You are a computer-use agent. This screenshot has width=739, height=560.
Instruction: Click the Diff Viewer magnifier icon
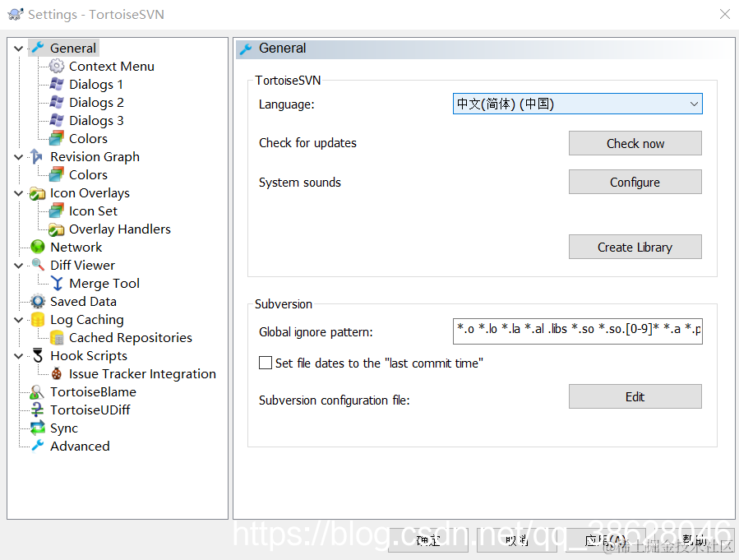pos(38,265)
